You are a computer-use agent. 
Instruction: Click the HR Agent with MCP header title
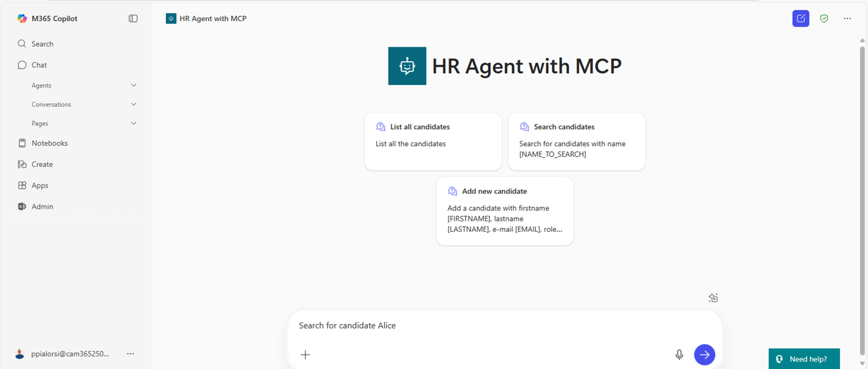pyautogui.click(x=213, y=18)
